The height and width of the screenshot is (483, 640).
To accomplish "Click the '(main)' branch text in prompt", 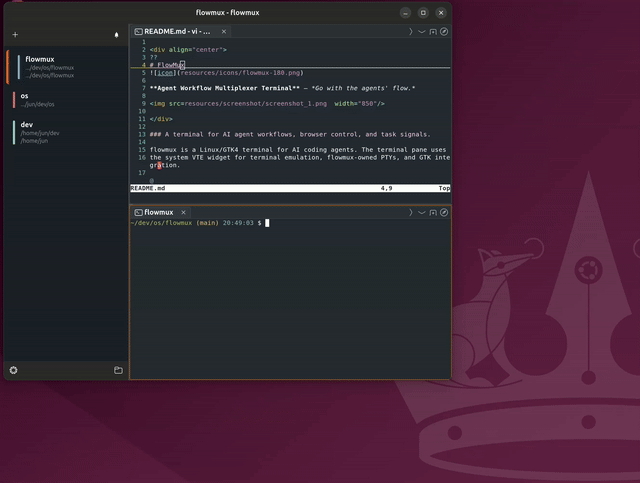I will point(207,223).
